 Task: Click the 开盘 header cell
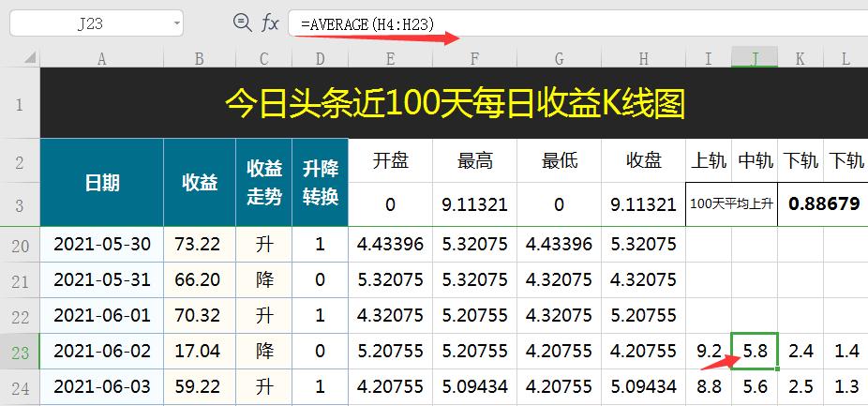pyautogui.click(x=390, y=160)
